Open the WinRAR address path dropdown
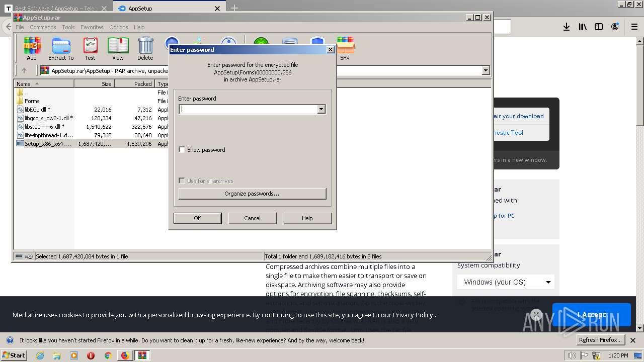Screen dimensions: 644x362 pos(486,70)
